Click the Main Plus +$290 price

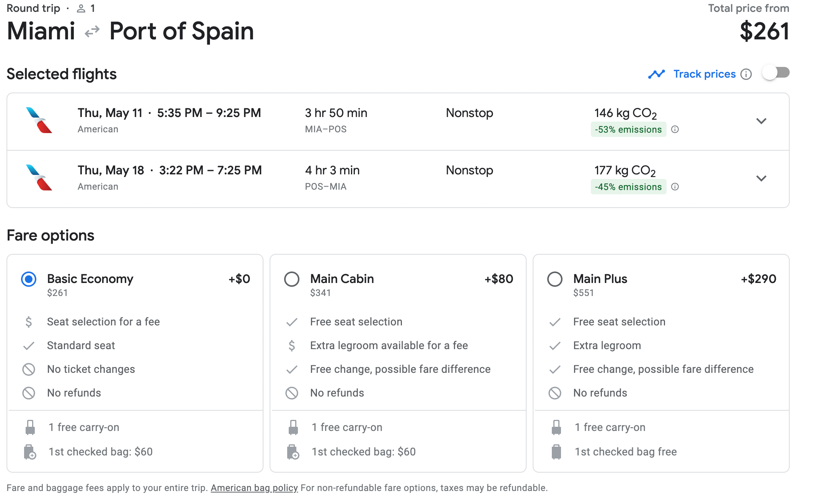758,279
